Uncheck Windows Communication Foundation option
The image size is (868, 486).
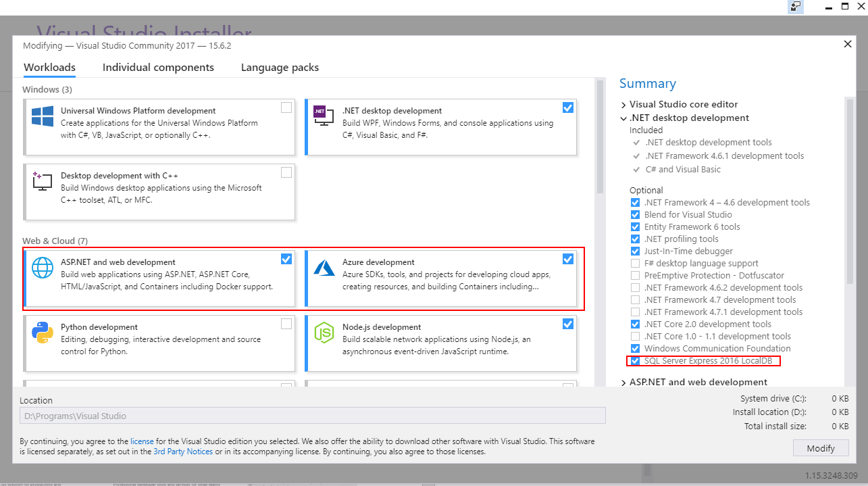[x=635, y=349]
